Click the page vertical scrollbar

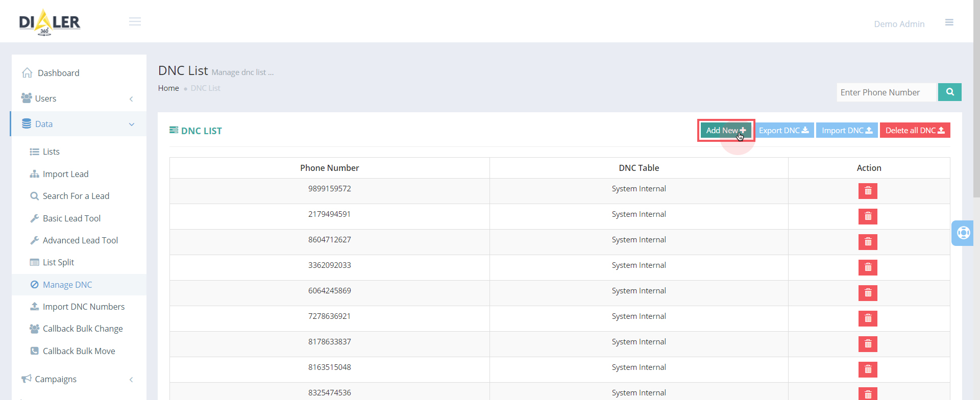tap(976, 98)
